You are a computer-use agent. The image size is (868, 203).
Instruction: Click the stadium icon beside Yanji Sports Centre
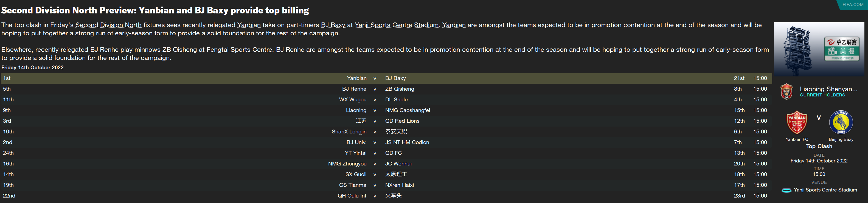coord(786,190)
